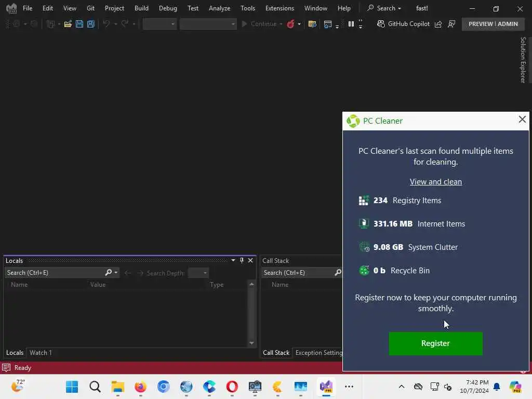Click the feedback icon in the status bar
The height and width of the screenshot is (399, 532).
tap(6, 367)
